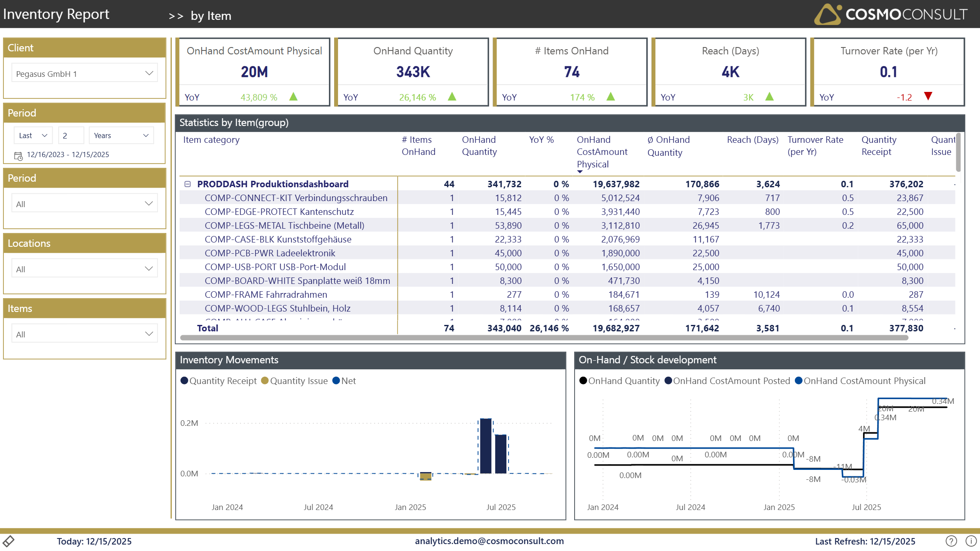Open the help question mark icon
The image size is (980, 551).
tap(951, 541)
